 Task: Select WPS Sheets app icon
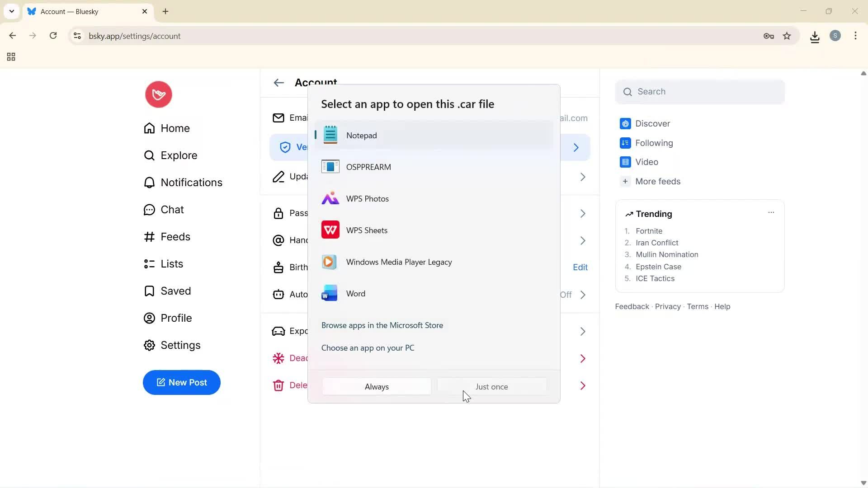click(x=330, y=230)
